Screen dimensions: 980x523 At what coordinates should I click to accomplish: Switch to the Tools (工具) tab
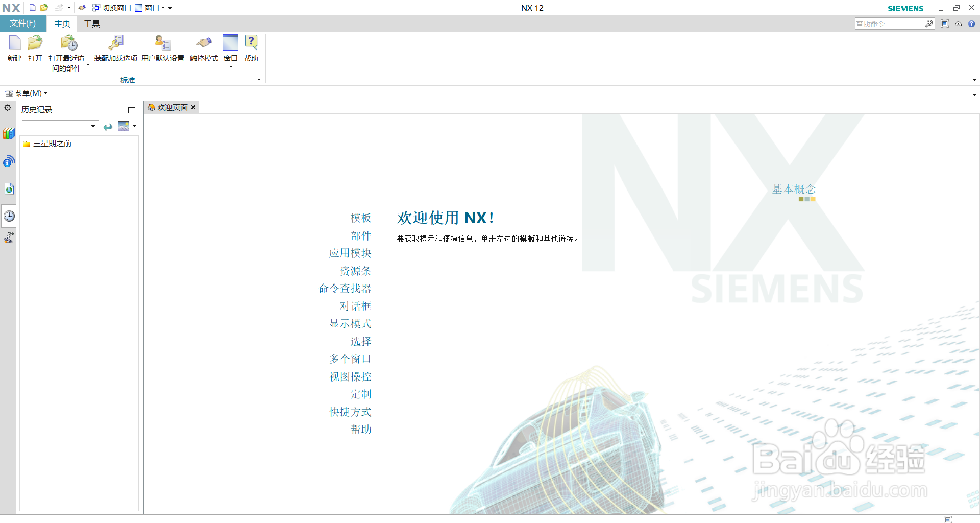92,23
